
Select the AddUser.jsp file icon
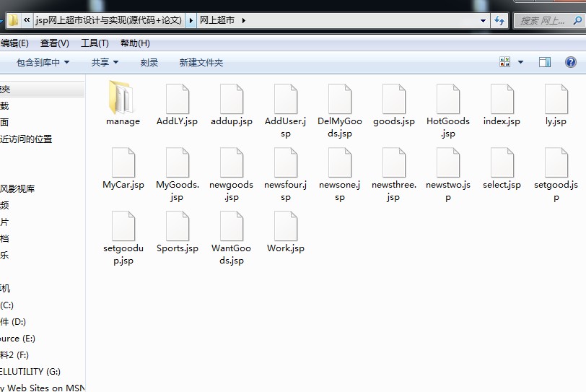pos(286,99)
